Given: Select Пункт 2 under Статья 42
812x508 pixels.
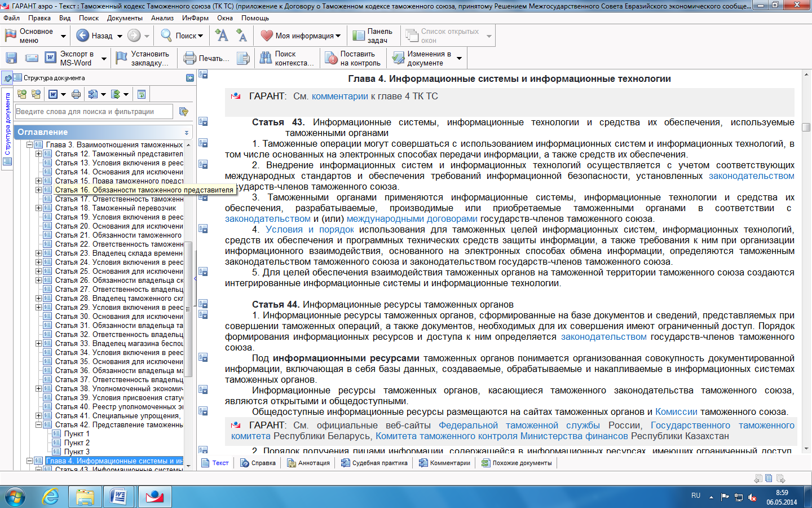Looking at the screenshot, I should click(77, 443).
